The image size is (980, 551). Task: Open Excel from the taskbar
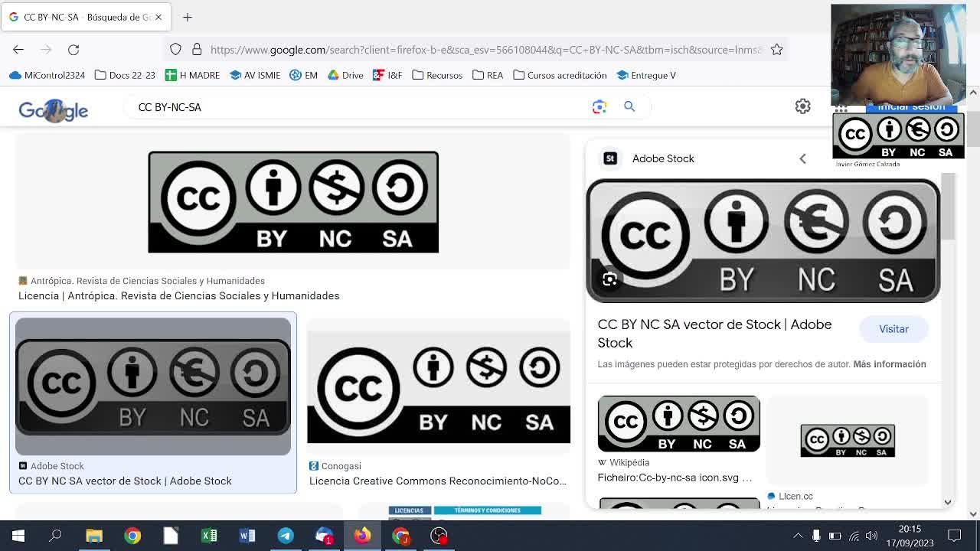click(209, 536)
